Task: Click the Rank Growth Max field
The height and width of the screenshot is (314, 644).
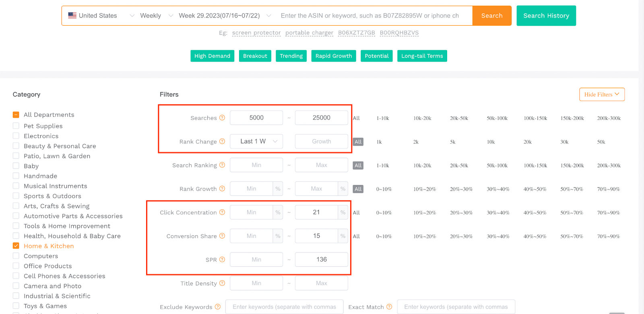Action: click(x=316, y=189)
